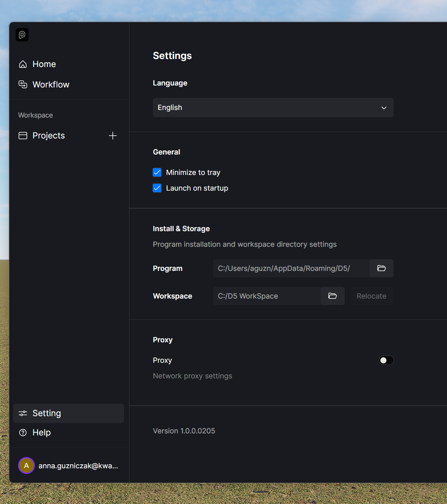Screen dimensions: 447x504
Task: Open account menu for anna.guzniczak
Action: coord(69,465)
